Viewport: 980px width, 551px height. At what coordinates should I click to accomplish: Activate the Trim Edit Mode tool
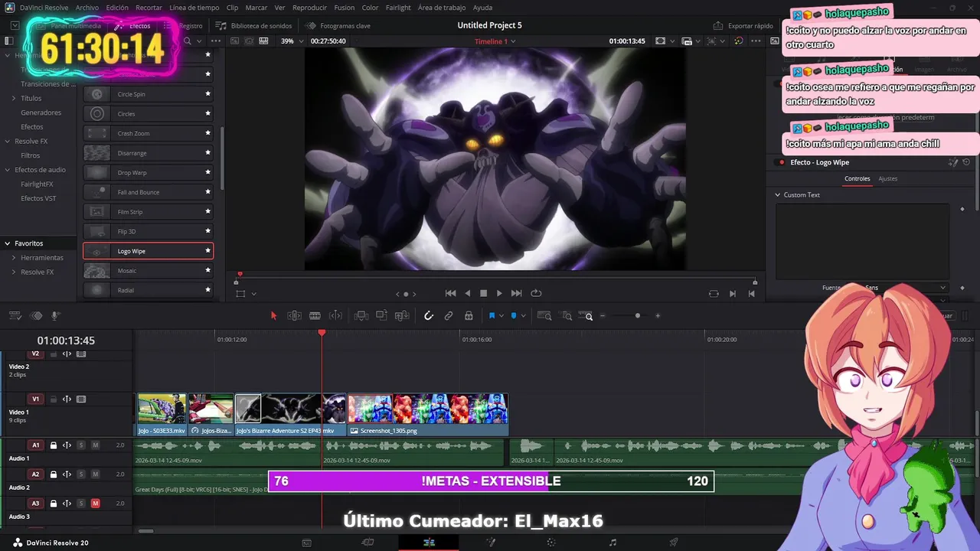point(294,315)
